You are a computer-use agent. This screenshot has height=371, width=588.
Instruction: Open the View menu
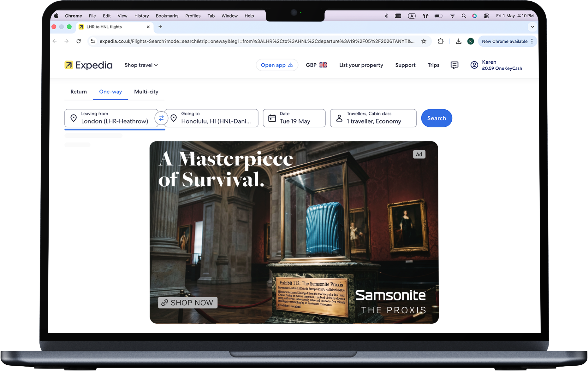click(122, 16)
